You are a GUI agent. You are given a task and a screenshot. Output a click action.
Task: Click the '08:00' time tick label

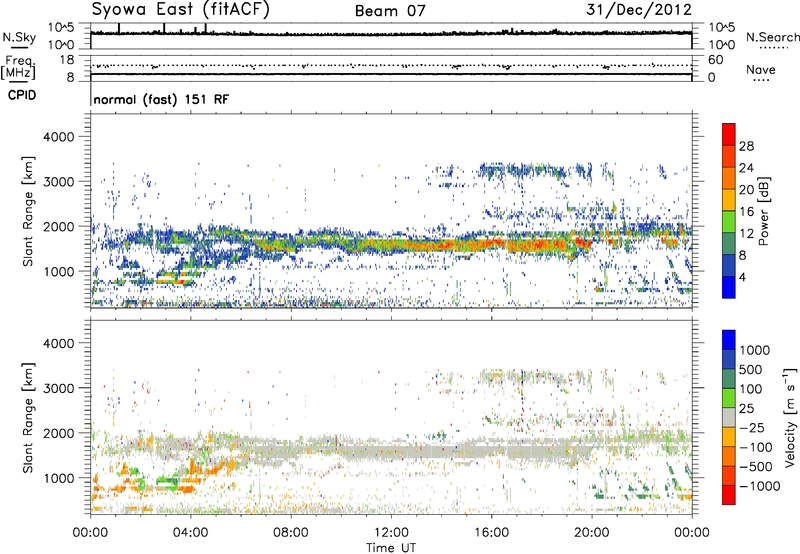point(291,533)
